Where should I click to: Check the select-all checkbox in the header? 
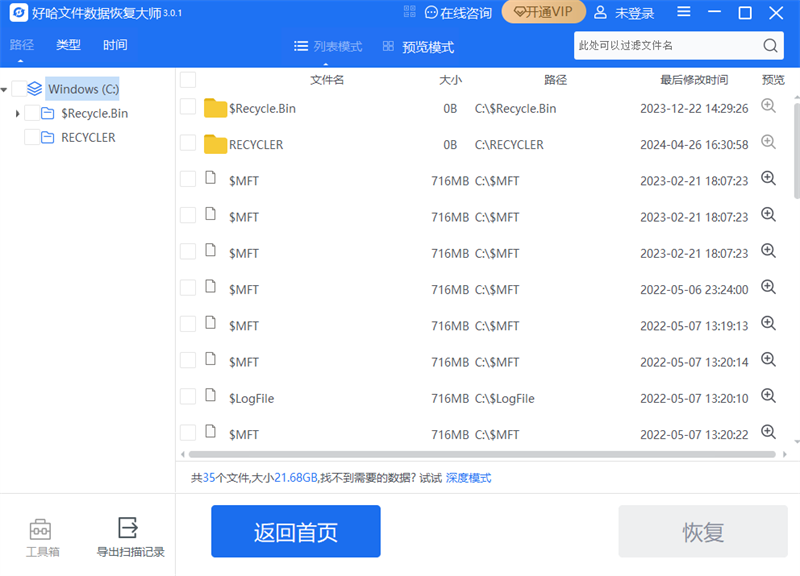click(189, 79)
